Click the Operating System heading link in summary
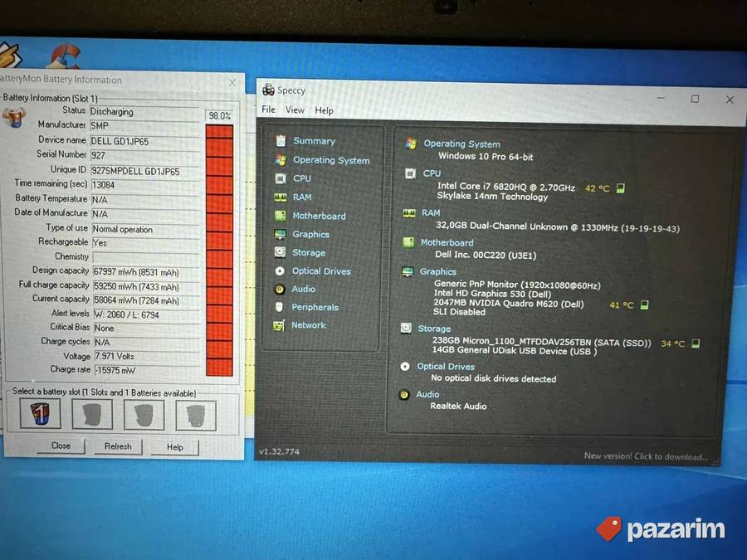This screenshot has width=747, height=560. [x=461, y=144]
